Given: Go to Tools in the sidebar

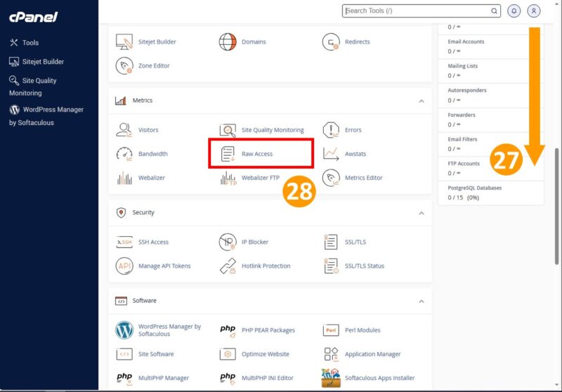Looking at the screenshot, I should click(x=25, y=43).
